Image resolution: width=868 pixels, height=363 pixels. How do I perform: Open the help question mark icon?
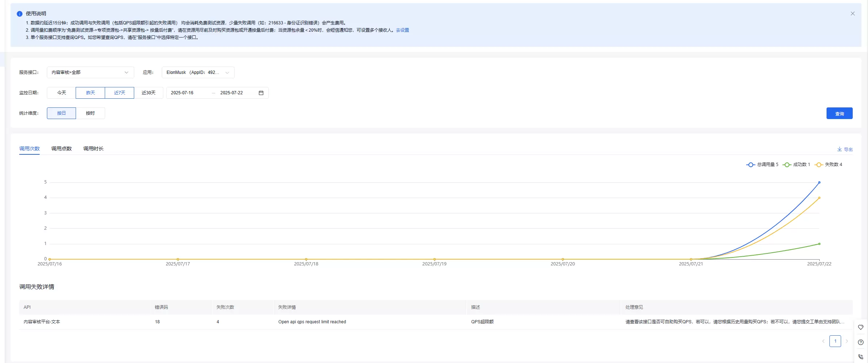point(860,342)
